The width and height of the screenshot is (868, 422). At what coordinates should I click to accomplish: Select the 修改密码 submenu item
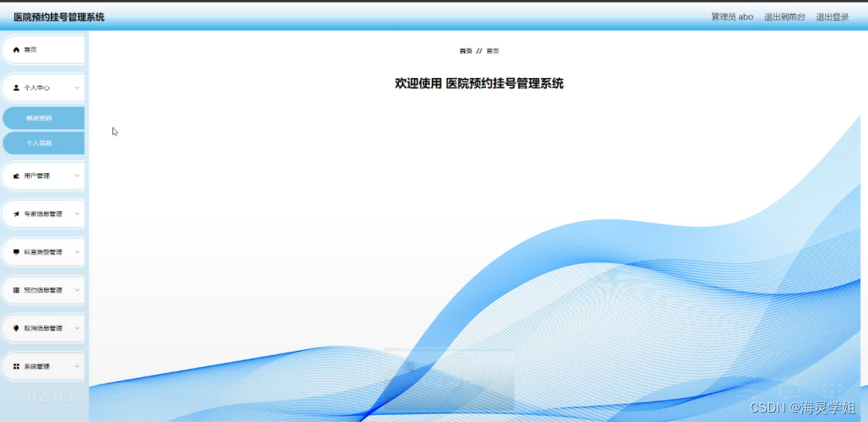(44, 118)
